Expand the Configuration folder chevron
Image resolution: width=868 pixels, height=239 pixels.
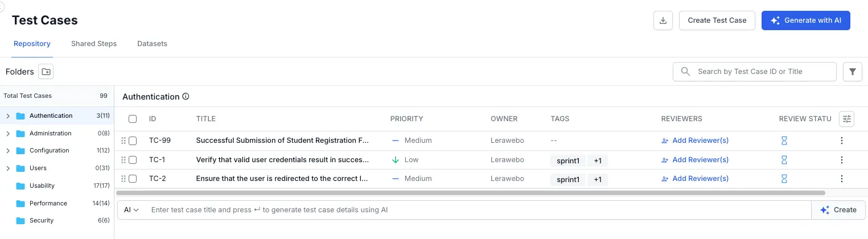(x=8, y=151)
